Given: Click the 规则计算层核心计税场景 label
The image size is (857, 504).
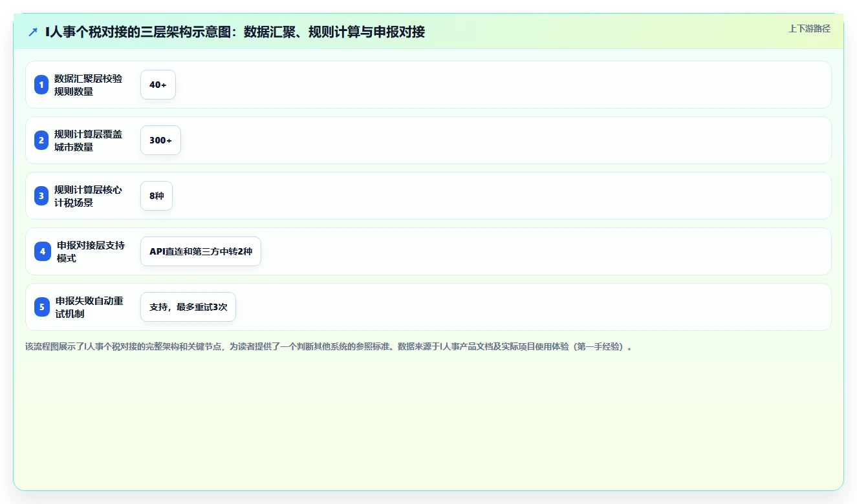Looking at the screenshot, I should click(89, 196).
